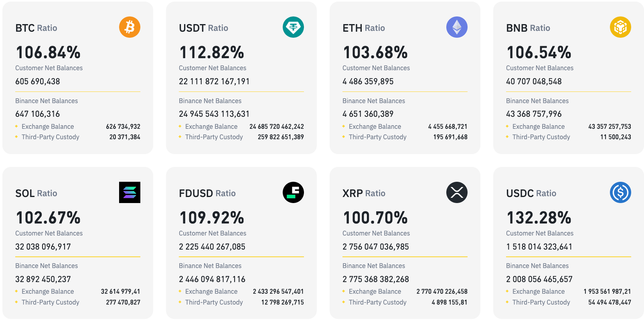Open the USDT 112.82% ratio value
Image resolution: width=644 pixels, height=321 pixels.
(x=211, y=52)
